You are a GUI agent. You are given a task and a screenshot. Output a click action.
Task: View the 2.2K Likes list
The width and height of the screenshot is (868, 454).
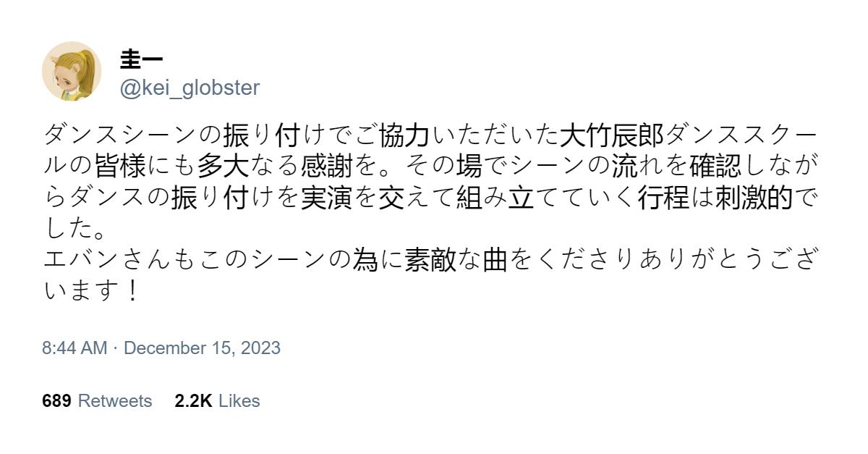(x=217, y=401)
